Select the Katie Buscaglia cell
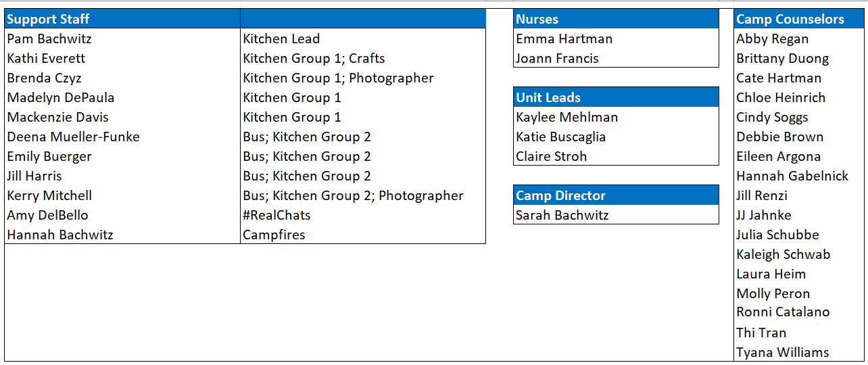This screenshot has width=868, height=365. pyautogui.click(x=616, y=137)
